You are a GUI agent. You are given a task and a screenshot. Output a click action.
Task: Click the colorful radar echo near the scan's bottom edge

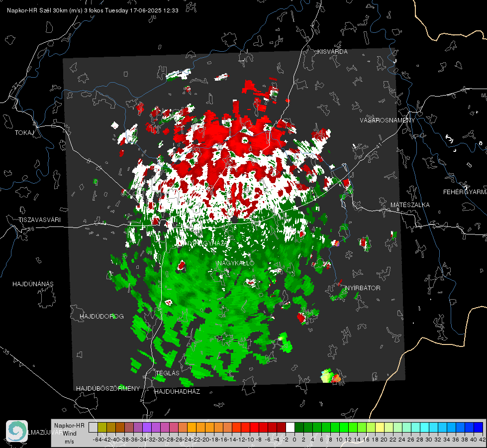(331, 376)
